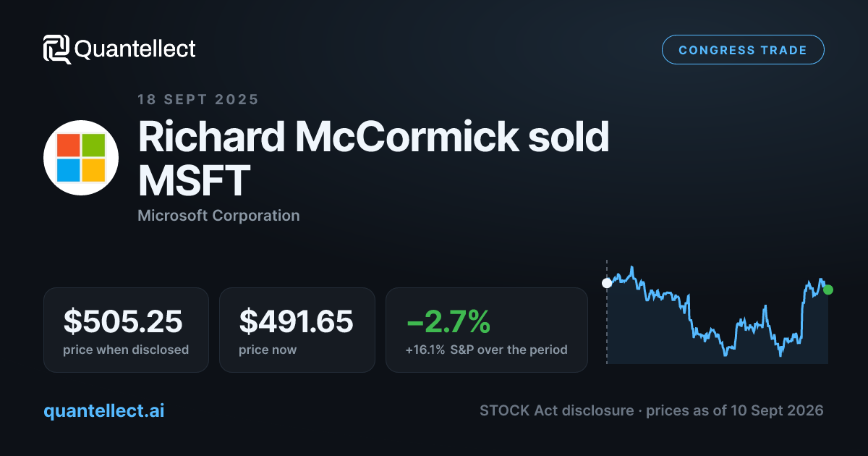Viewport: 868px width, 456px height.
Task: Click the Quantellect logo icon
Action: click(x=56, y=49)
